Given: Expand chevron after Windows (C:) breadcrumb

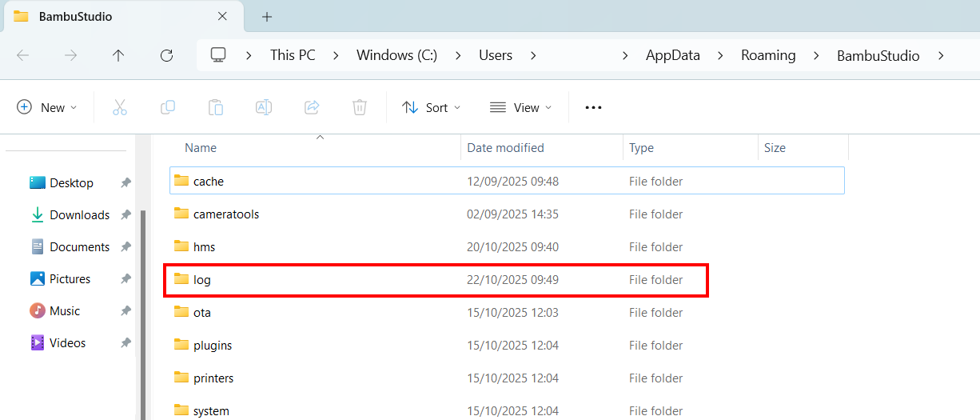Looking at the screenshot, I should (458, 55).
